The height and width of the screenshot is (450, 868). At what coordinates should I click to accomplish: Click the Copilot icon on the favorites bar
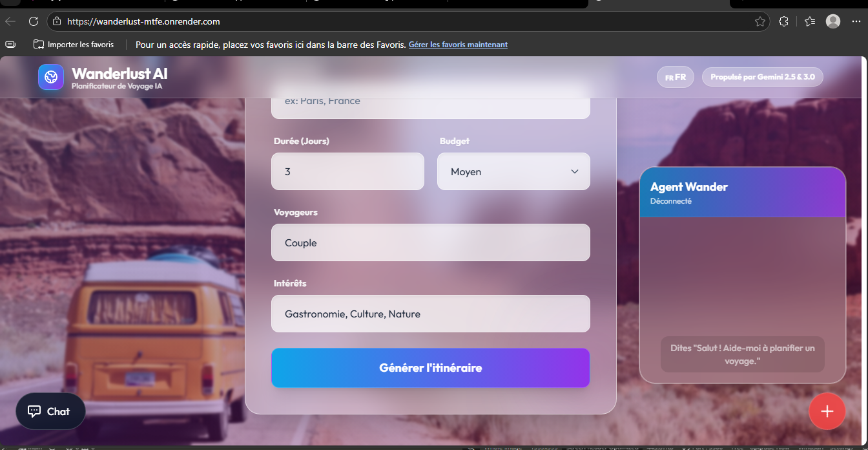[x=10, y=44]
